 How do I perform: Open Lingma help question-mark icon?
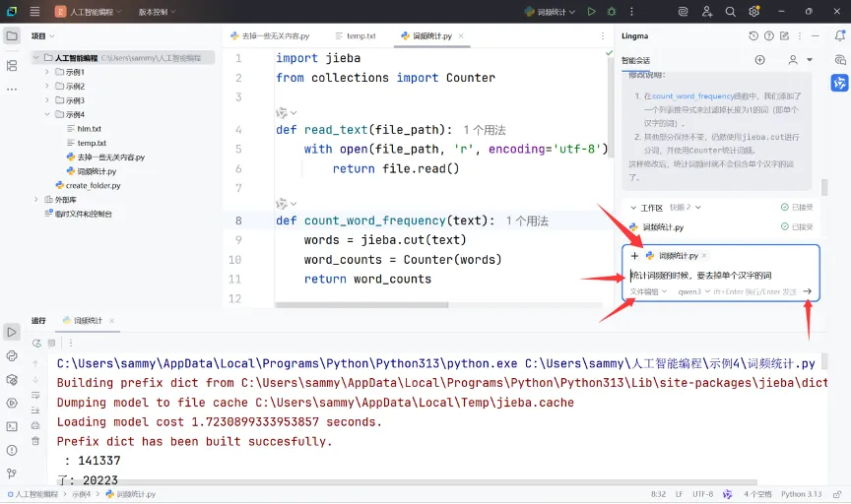[x=769, y=35]
